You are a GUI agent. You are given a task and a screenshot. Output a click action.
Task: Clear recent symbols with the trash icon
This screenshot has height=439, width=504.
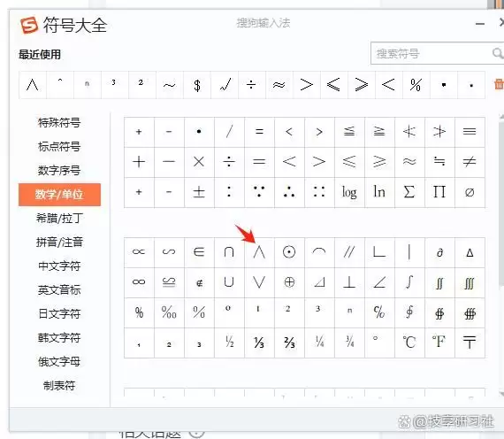click(x=498, y=84)
